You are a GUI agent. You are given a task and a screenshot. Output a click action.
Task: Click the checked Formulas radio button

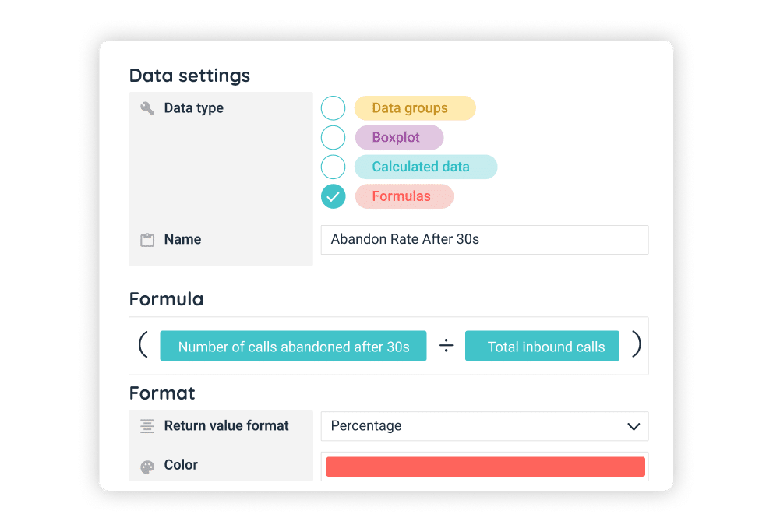click(333, 196)
